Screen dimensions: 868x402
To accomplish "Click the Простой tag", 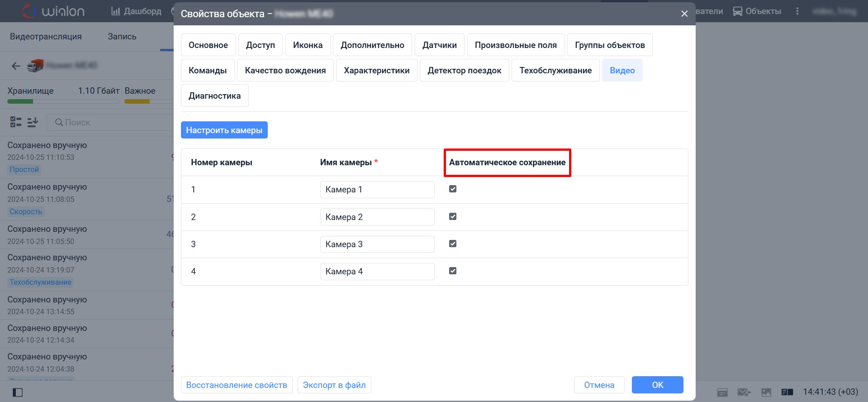I will pos(24,169).
